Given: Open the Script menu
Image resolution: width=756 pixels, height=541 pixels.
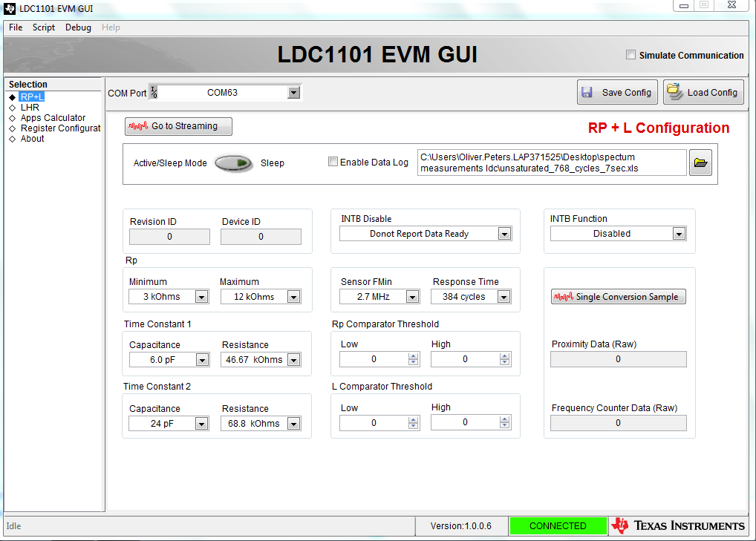Looking at the screenshot, I should tap(44, 27).
